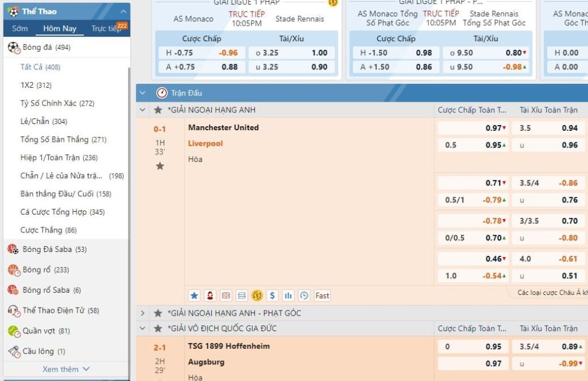
Task: Click the blue dollar sign icon
Action: [273, 296]
